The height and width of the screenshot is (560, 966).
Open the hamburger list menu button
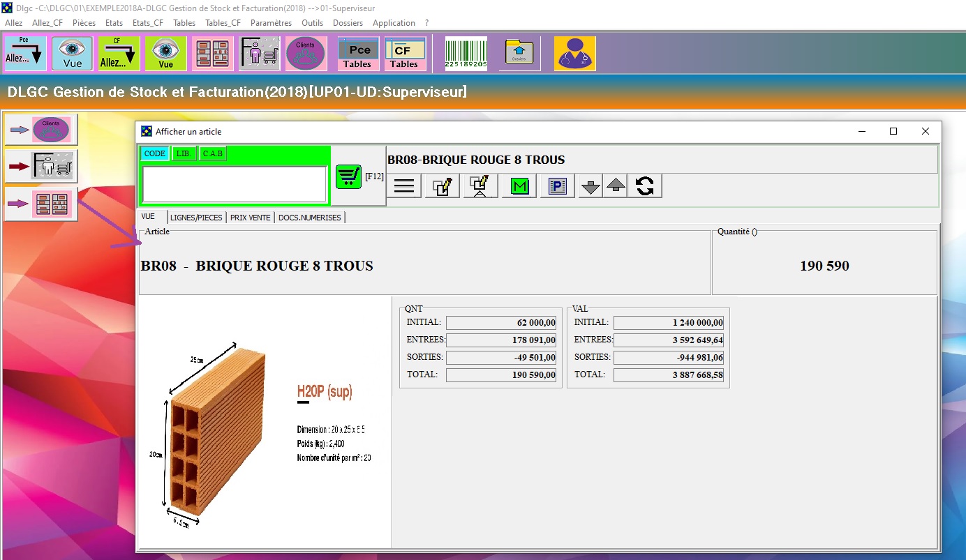click(404, 186)
